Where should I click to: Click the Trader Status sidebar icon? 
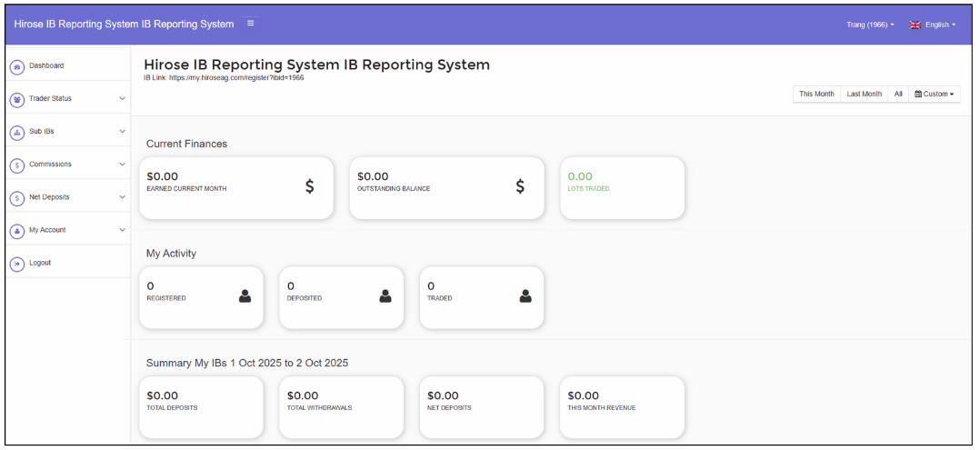(16, 99)
